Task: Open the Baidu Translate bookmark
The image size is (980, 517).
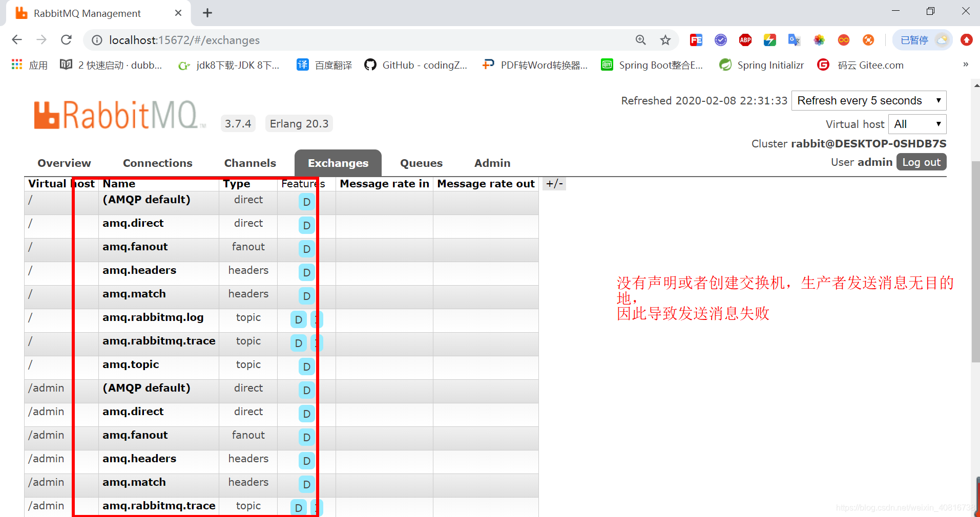Action: point(324,65)
